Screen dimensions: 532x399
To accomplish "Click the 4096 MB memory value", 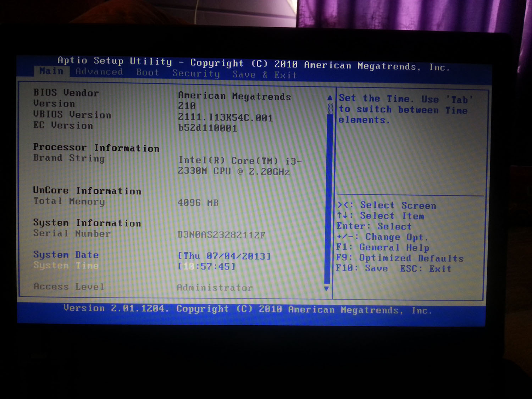I will (x=198, y=203).
